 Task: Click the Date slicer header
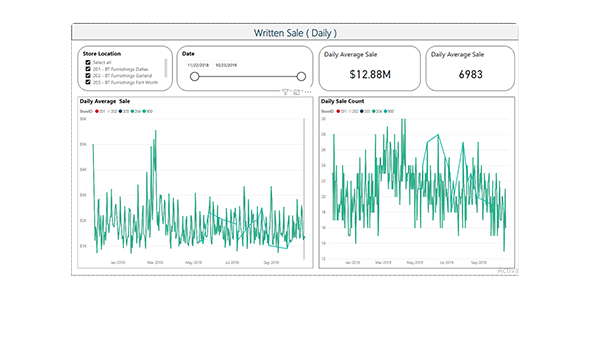point(188,54)
